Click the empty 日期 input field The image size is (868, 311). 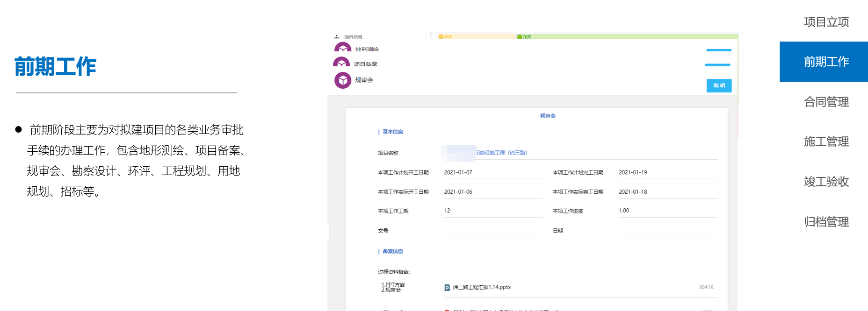[668, 231]
